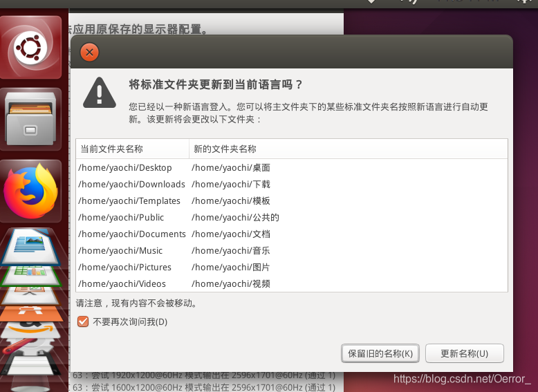Image resolution: width=538 pixels, height=392 pixels.
Task: Open the Ubuntu Dash launcher icon
Action: tap(31, 47)
